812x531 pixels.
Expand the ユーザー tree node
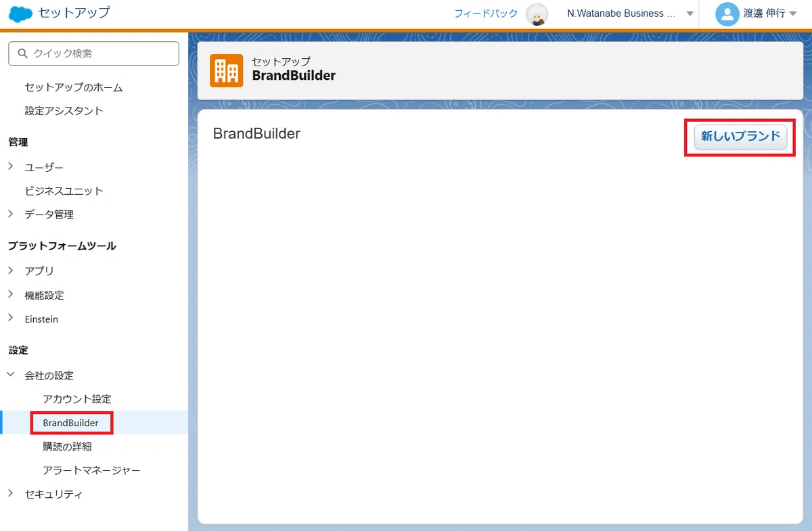(x=11, y=166)
